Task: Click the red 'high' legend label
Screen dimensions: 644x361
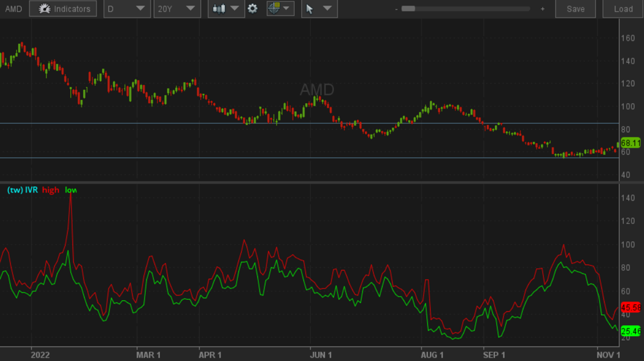Action: (51, 190)
